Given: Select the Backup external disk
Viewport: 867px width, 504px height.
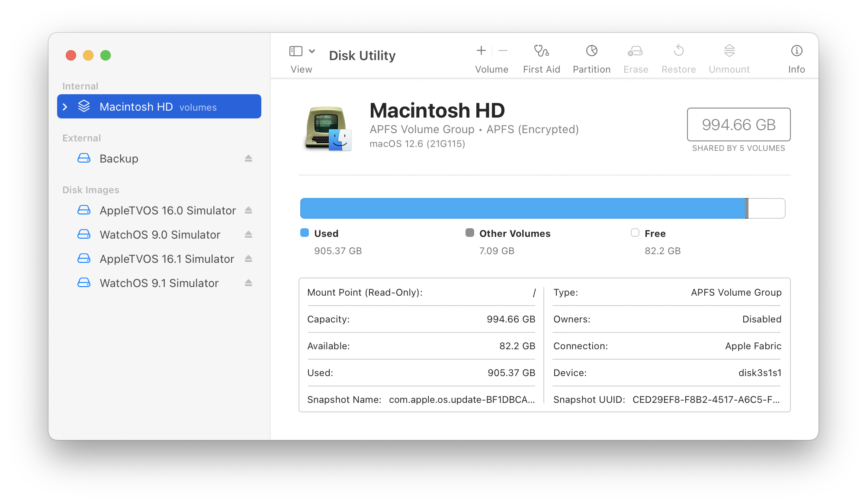Looking at the screenshot, I should 159,159.
